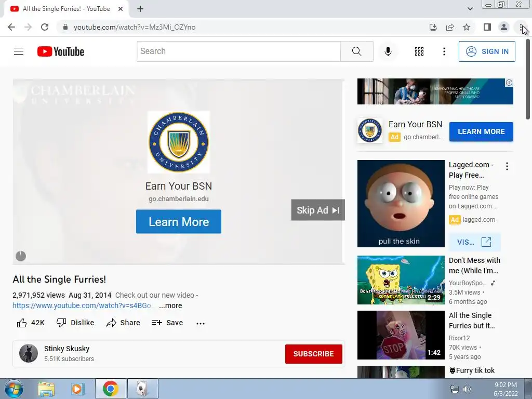Open YouTube settings three-dot menu
This screenshot has width=532, height=399.
point(444,51)
